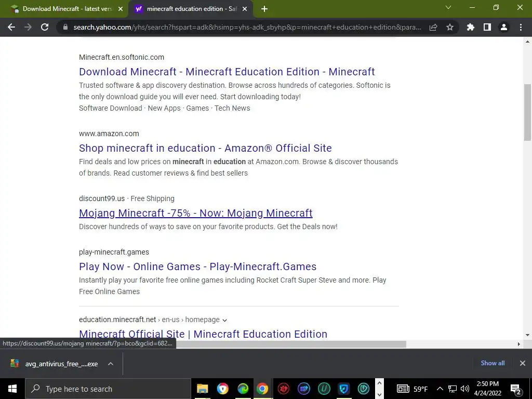Image resolution: width=532 pixels, height=399 pixels.
Task: Bookmark this page with the star
Action: pos(450,27)
